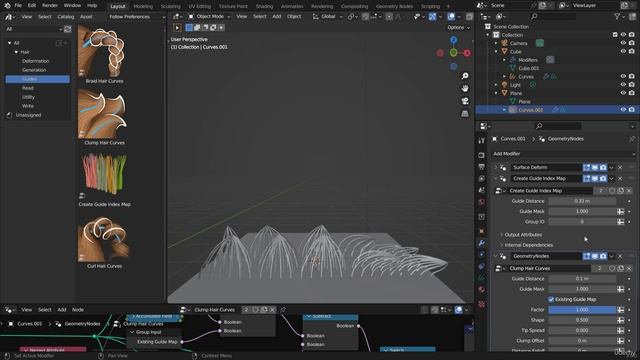Click the Set selection mode icon
Viewport: 640px width, 360px height.
point(189,28)
